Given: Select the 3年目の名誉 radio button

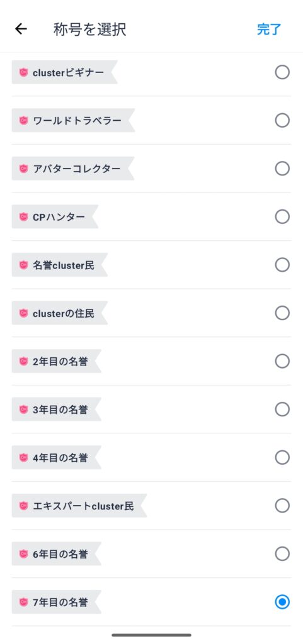Looking at the screenshot, I should (282, 409).
